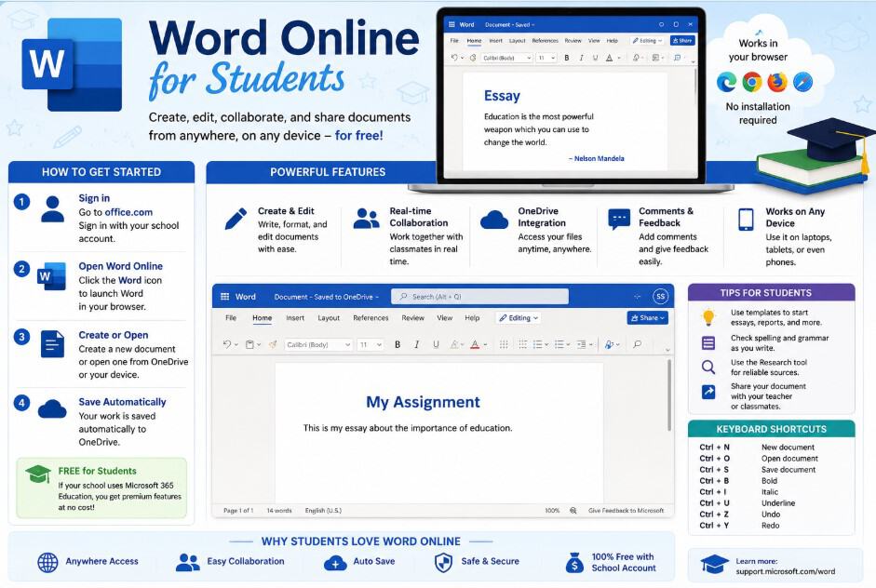Click the bulleted list icon
876x588 pixels.
[522, 344]
